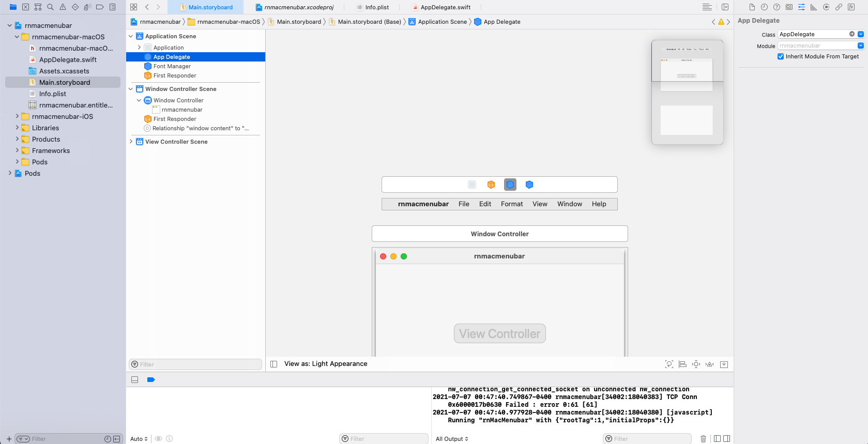Go forward in editor history
Viewport: 868px width, 444px height.
[158, 7]
